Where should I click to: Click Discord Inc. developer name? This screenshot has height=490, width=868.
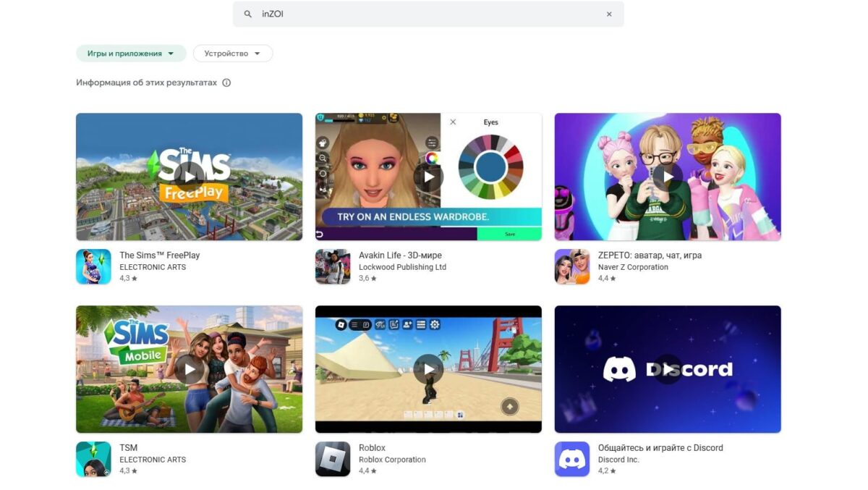(x=618, y=460)
